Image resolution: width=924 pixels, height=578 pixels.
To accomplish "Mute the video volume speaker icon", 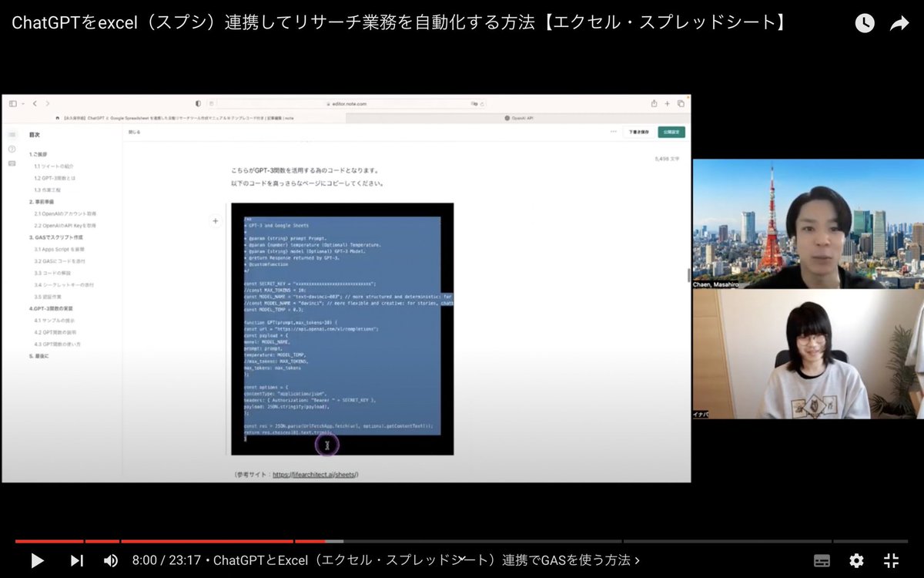I will pos(111,560).
